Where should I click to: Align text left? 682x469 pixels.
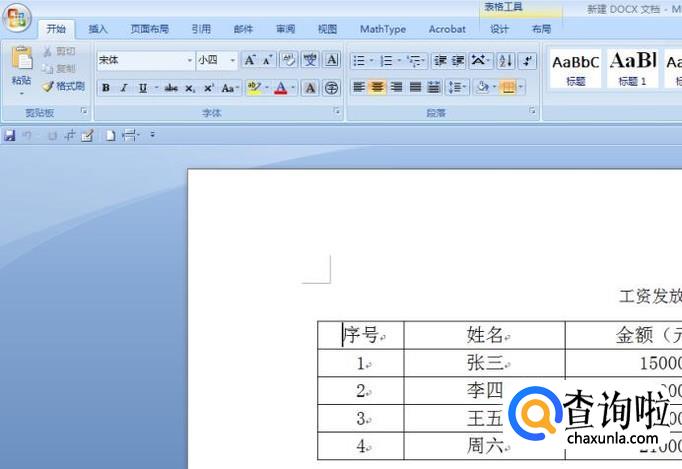[x=359, y=87]
